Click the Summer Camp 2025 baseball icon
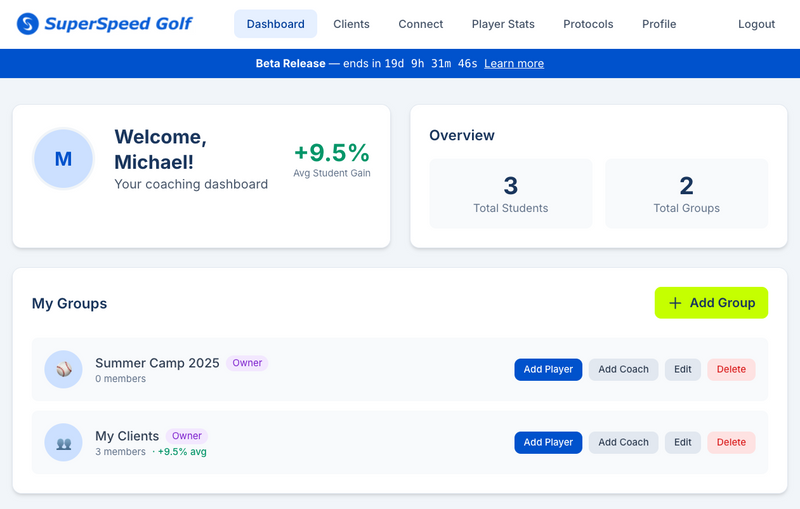 pyautogui.click(x=64, y=369)
